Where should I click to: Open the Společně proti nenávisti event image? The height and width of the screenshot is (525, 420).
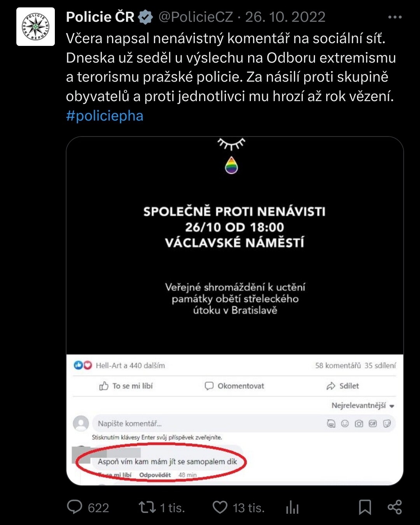coord(234,245)
